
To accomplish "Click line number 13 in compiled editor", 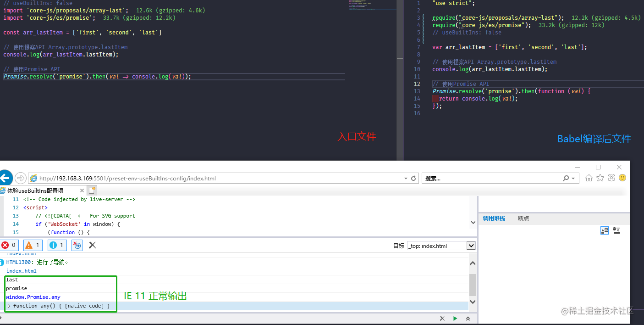I will point(417,91).
